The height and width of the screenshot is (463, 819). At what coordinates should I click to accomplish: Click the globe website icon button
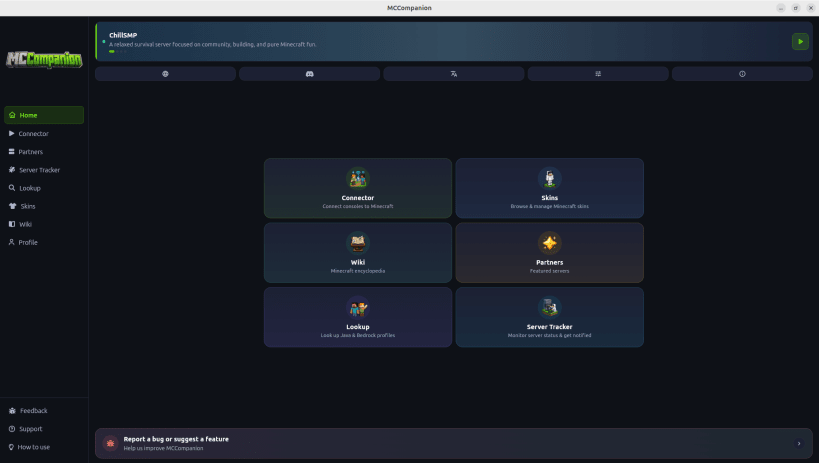(165, 74)
